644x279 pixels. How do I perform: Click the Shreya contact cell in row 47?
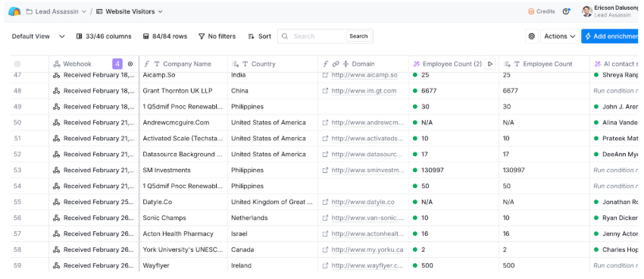pyautogui.click(x=614, y=75)
